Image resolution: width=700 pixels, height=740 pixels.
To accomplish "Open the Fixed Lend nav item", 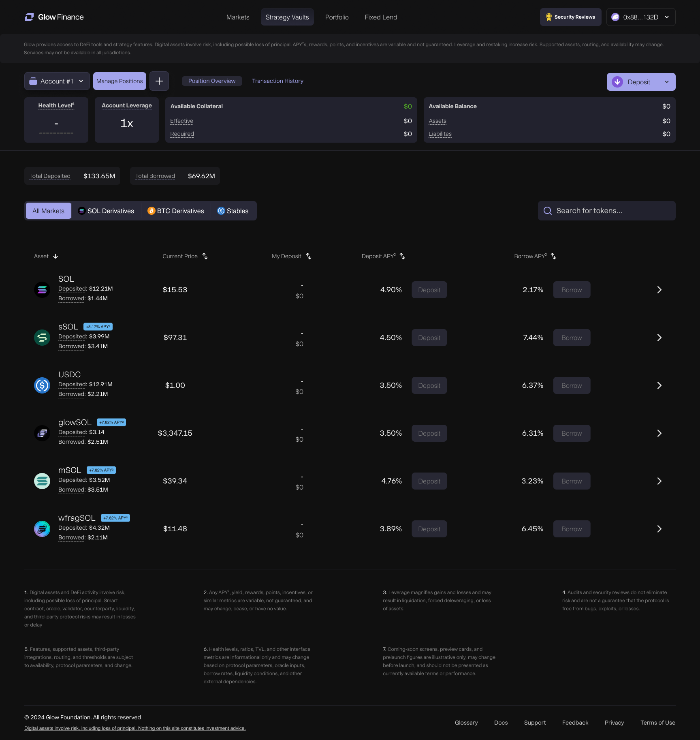I will (x=381, y=17).
